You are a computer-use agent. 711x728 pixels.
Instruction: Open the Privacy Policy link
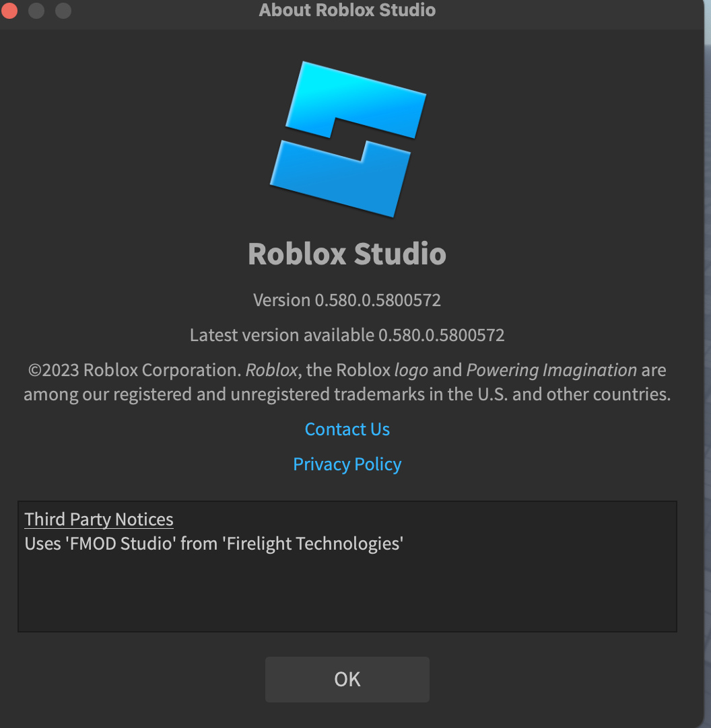tap(347, 464)
